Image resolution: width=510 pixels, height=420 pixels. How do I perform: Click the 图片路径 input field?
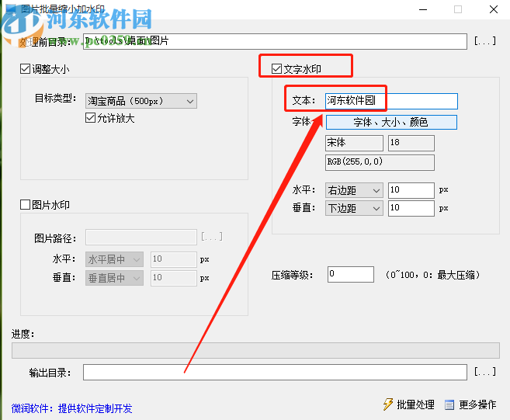click(141, 237)
